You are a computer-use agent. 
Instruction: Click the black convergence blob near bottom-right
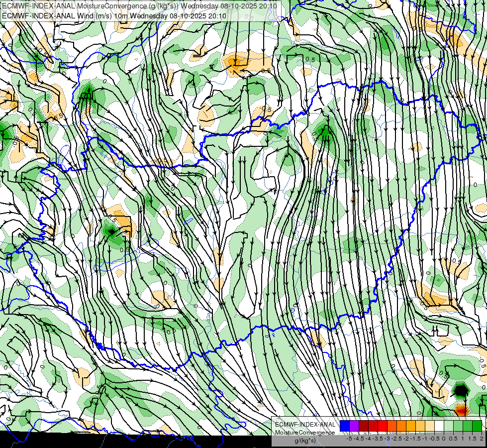(461, 390)
